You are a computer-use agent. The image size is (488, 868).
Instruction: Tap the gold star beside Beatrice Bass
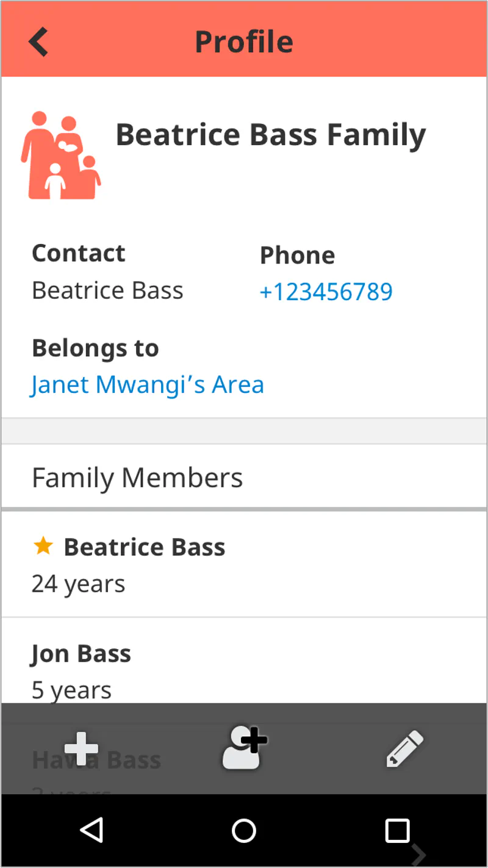(43, 546)
